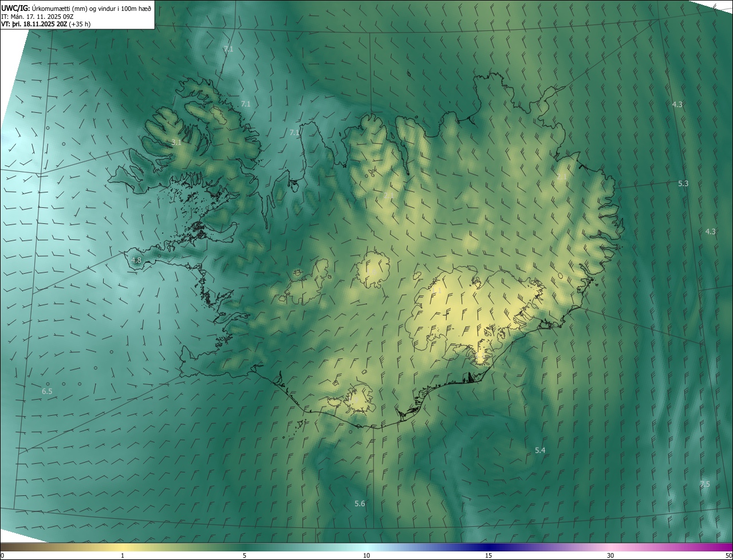
Task: Click the 50 tick on the color scale
Action: coord(728,555)
